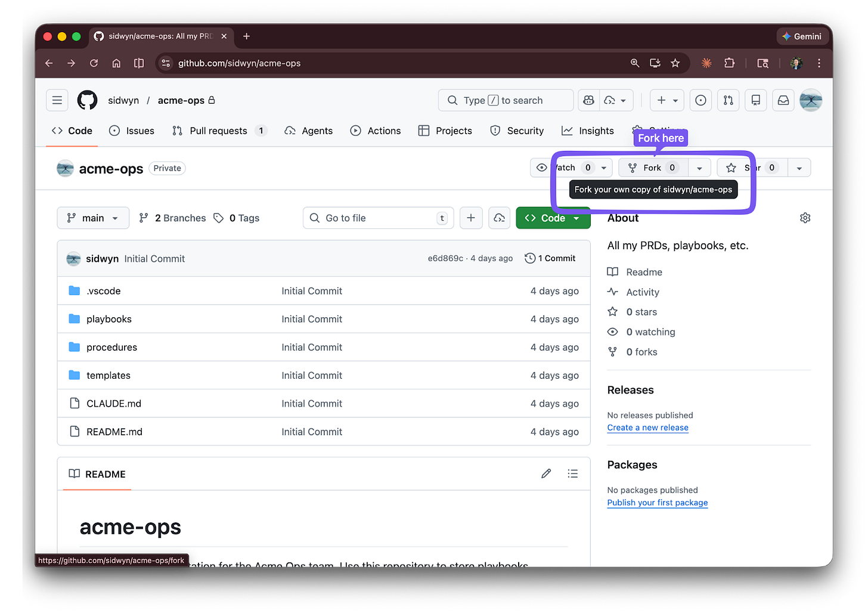Click the add file plus button

[x=471, y=218]
